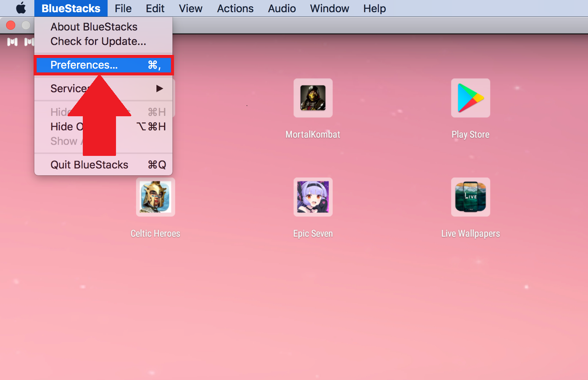588x380 pixels.
Task: Open the View menu in menu bar
Action: tap(190, 8)
